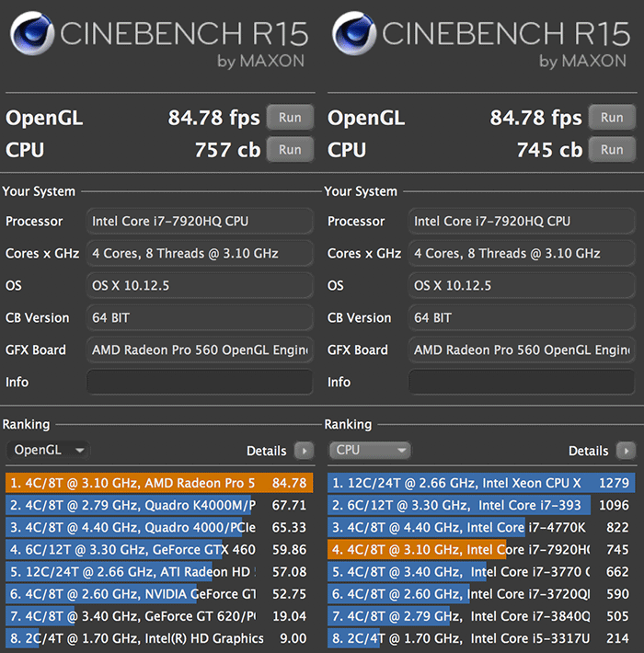Select the 6C/12T Core i7-393 1096 row
Viewport: 644px width, 653px height.
(481, 505)
